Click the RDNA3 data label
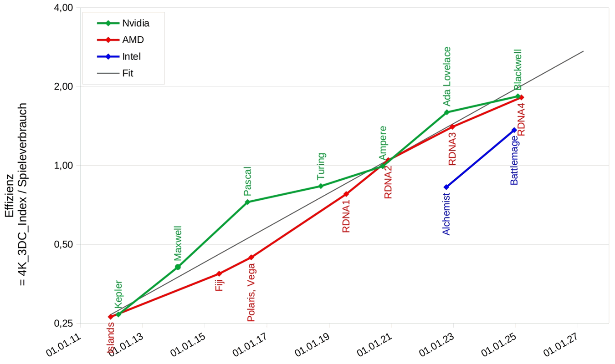This screenshot has height=364, width=615. (452, 148)
